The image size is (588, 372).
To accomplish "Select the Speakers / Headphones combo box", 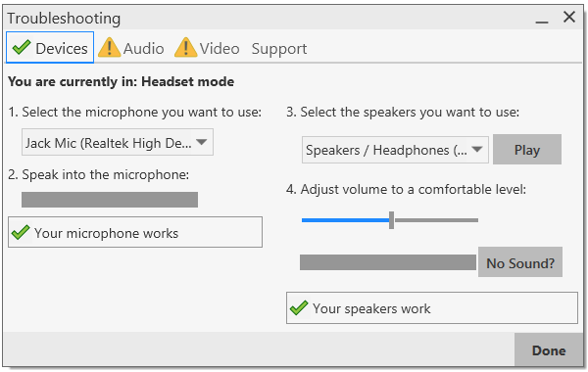I will pos(395,150).
